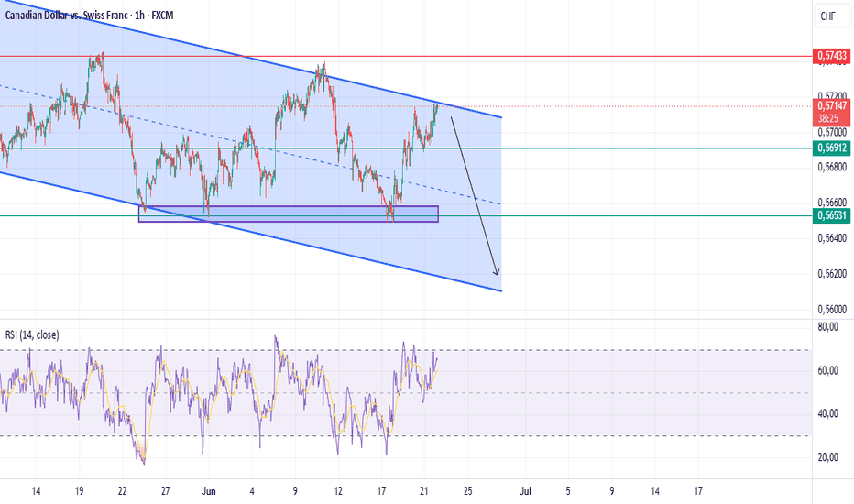Click the RSI 60,00 scale value
Image resolution: width=854 pixels, height=504 pixels.
(827, 370)
